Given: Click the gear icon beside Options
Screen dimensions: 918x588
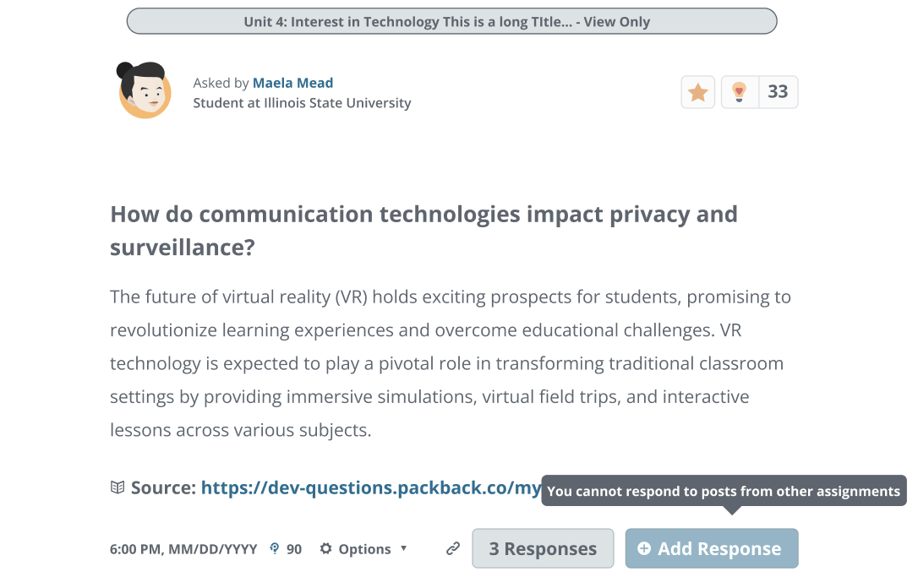Looking at the screenshot, I should click(326, 549).
